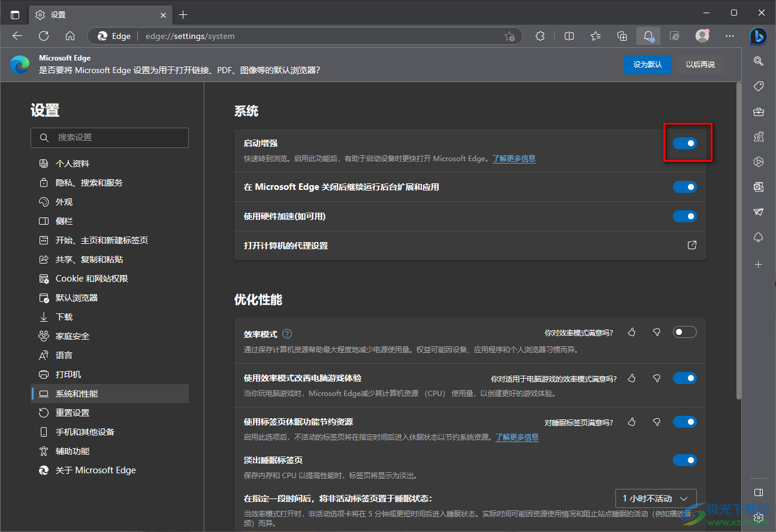776x532 pixels.
Task: Turn off 使用硬件加速 switch
Action: [x=685, y=216]
